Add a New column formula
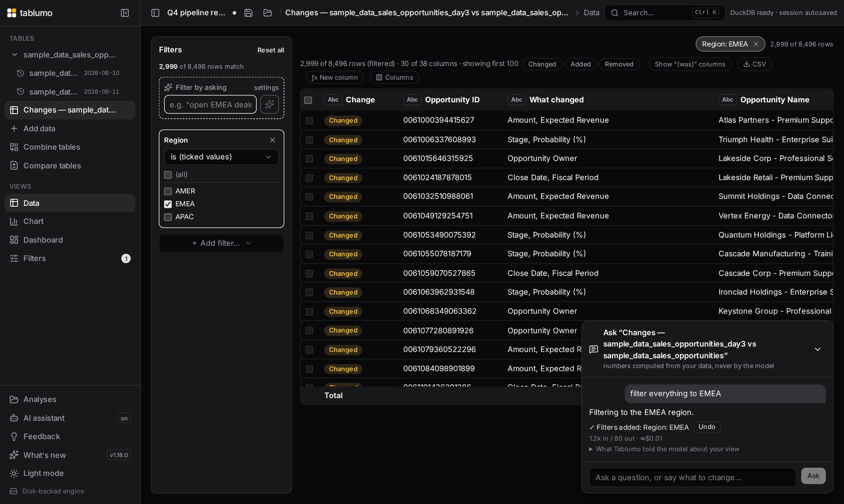This screenshot has width=844, height=504. pos(334,77)
